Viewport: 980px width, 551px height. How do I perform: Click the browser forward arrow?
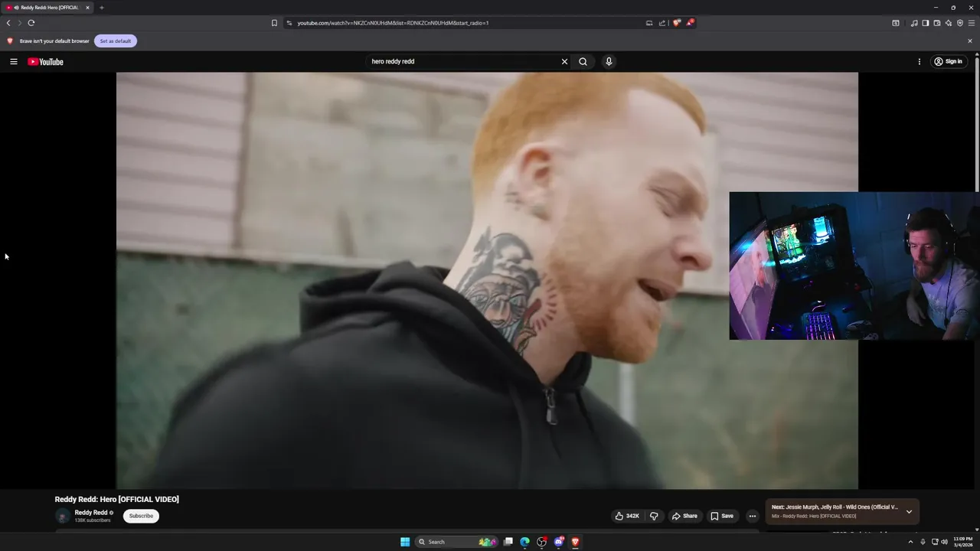(20, 23)
